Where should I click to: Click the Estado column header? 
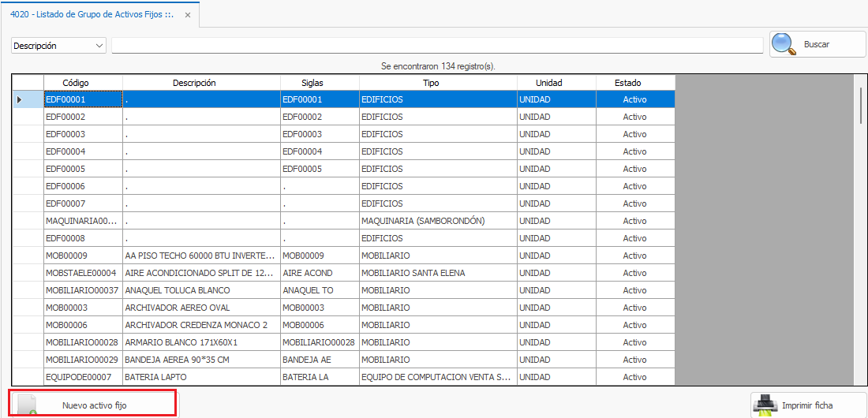[x=627, y=83]
